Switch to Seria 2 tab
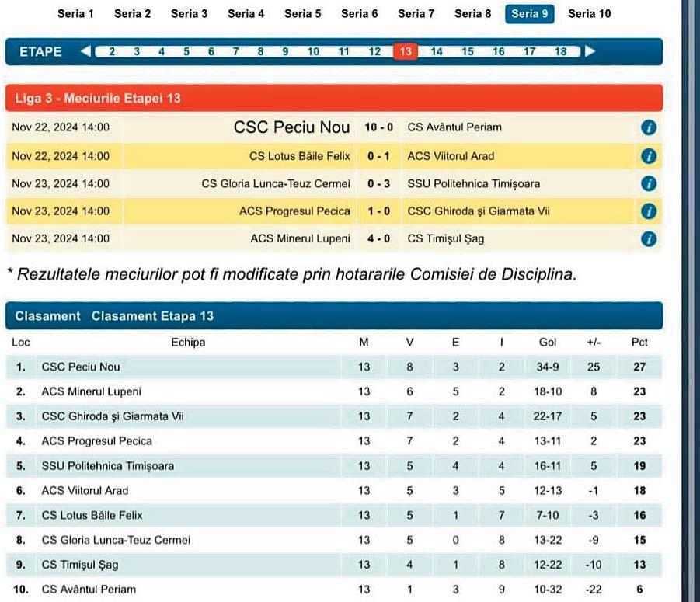Image resolution: width=700 pixels, height=602 pixels. [x=132, y=14]
